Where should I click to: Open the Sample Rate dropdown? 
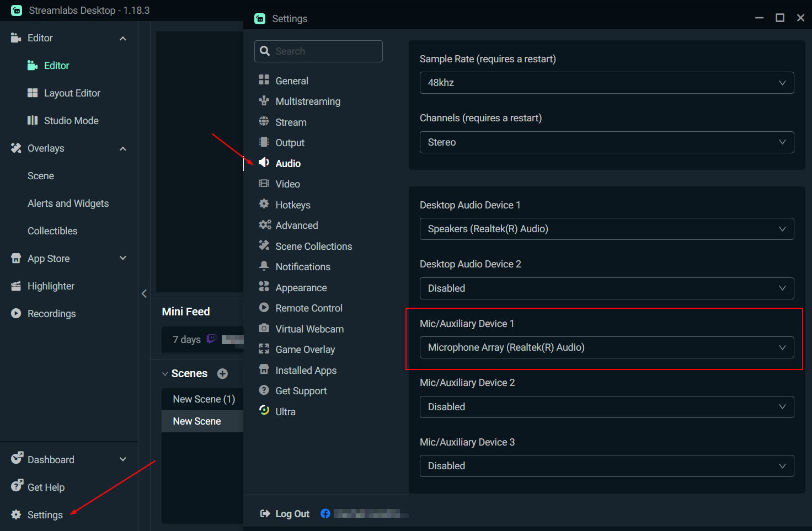click(x=607, y=83)
